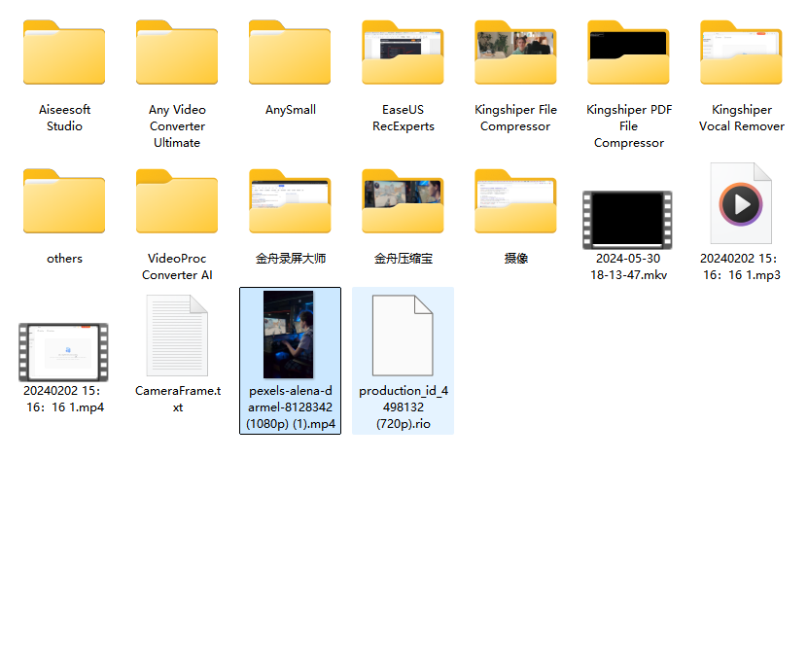This screenshot has width=808, height=672.
Task: Click the 'EaseUS RecExperts' name label
Action: (403, 118)
